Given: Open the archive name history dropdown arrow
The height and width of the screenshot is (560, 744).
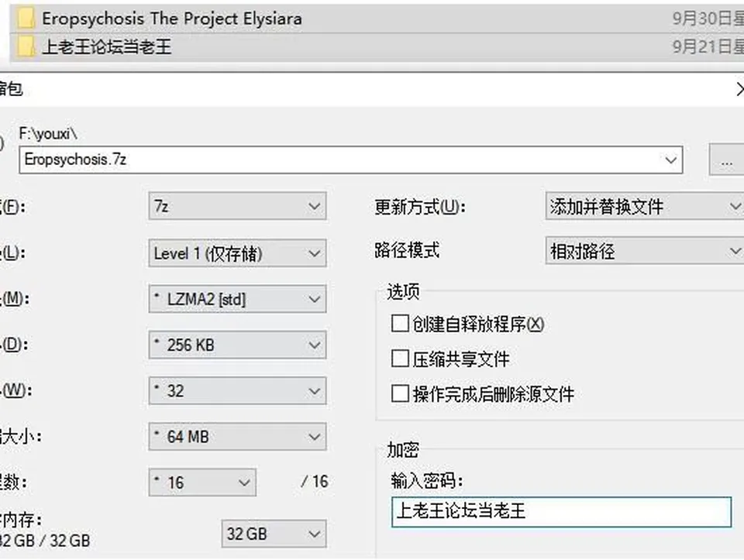Looking at the screenshot, I should click(x=670, y=160).
